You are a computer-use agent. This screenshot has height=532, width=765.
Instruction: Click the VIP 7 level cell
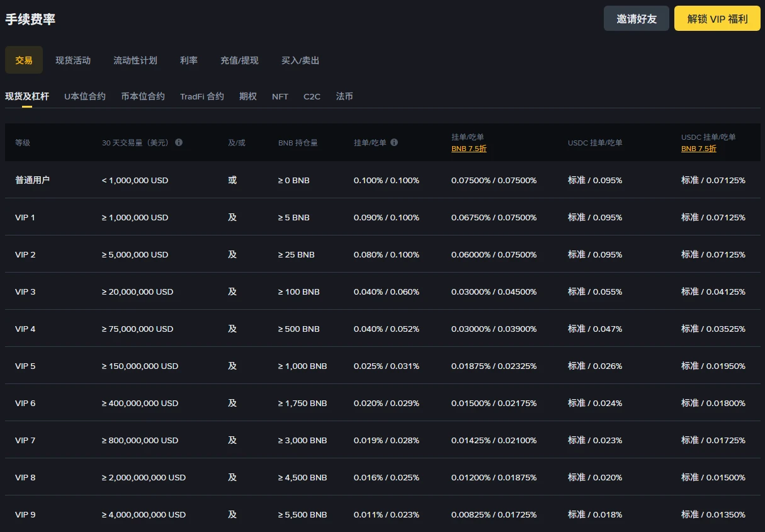tap(25, 440)
